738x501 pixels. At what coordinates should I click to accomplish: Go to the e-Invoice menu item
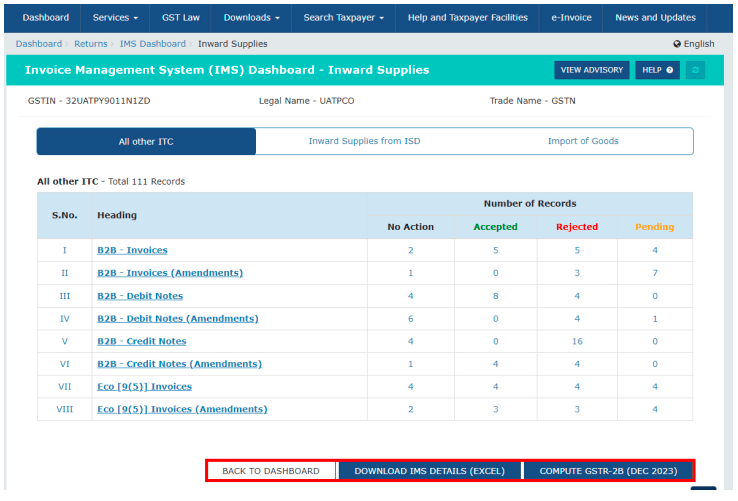click(571, 17)
